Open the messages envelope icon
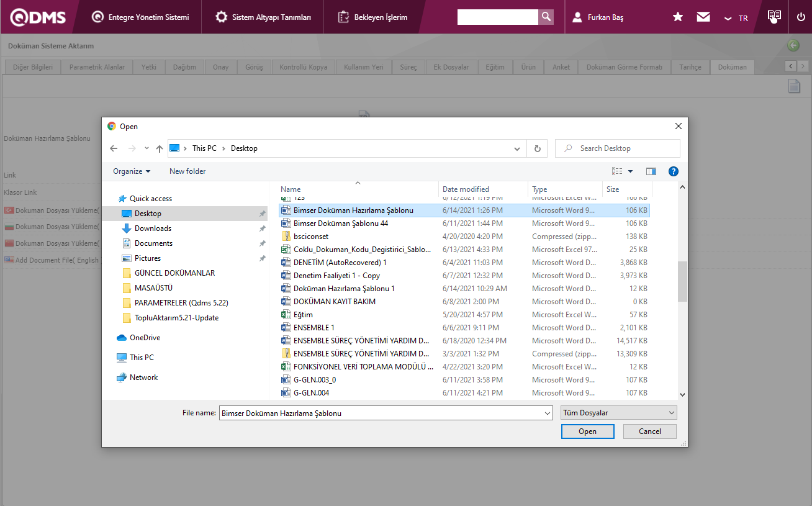The width and height of the screenshot is (812, 506). 703,17
